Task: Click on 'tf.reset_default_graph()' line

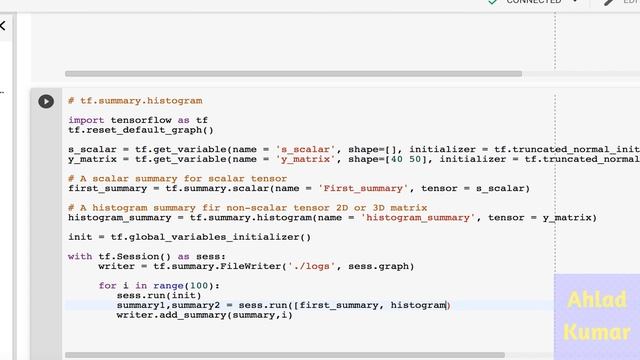Action: [x=141, y=130]
